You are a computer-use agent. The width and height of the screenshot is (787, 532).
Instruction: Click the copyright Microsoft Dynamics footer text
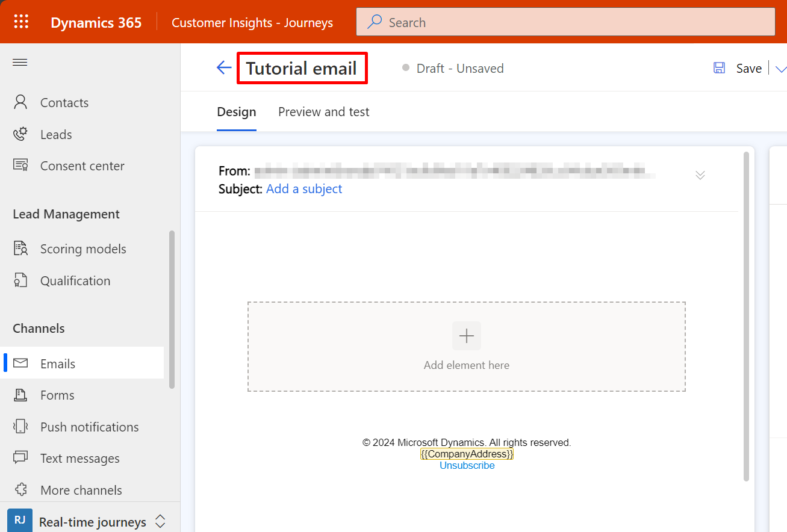(x=467, y=442)
